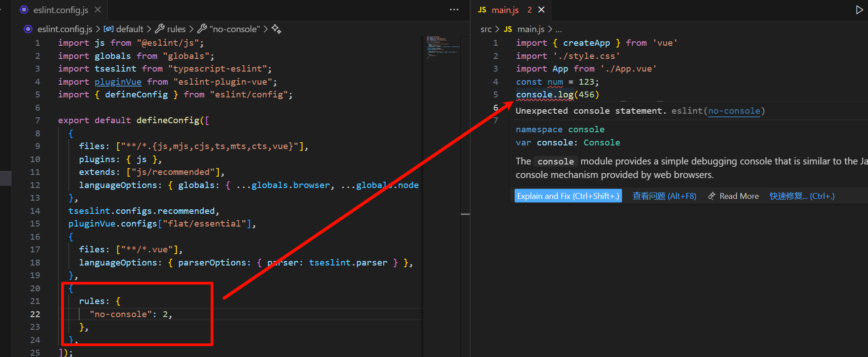The height and width of the screenshot is (357, 868).
Task: Select the main.js tab
Action: [x=505, y=10]
